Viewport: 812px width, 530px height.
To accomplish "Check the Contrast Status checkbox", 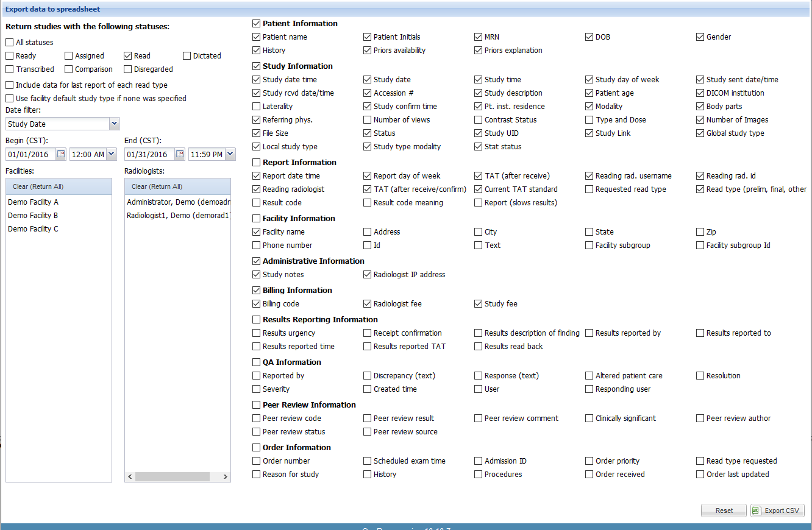I will 478,120.
